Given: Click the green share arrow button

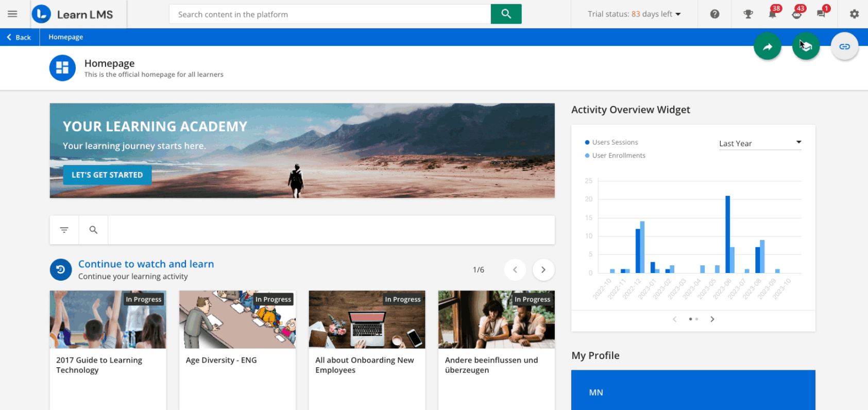Looking at the screenshot, I should 768,47.
